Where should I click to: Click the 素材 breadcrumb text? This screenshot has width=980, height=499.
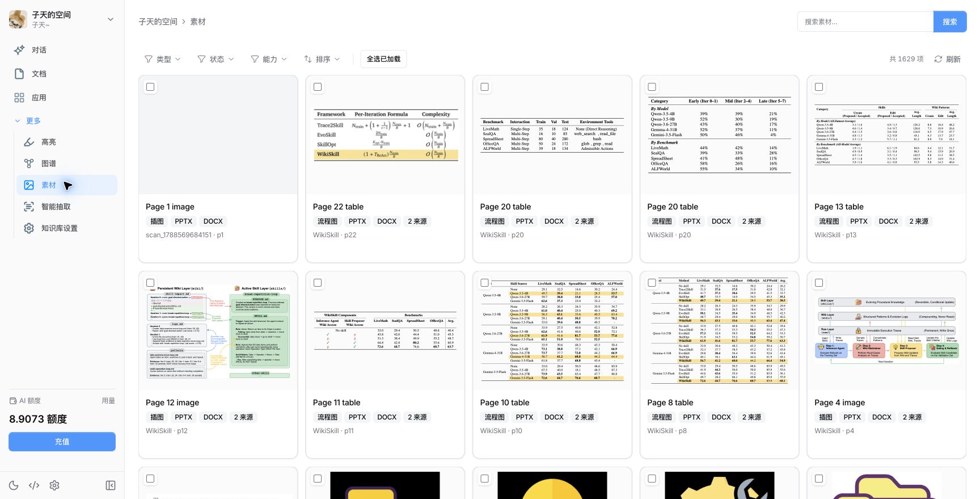click(x=198, y=22)
